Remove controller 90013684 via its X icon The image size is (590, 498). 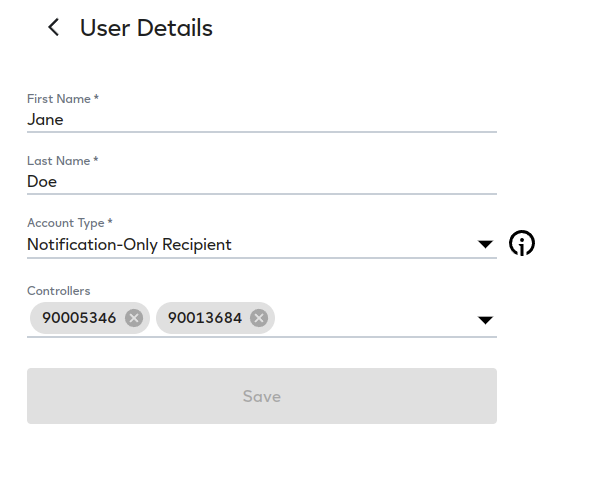(259, 318)
